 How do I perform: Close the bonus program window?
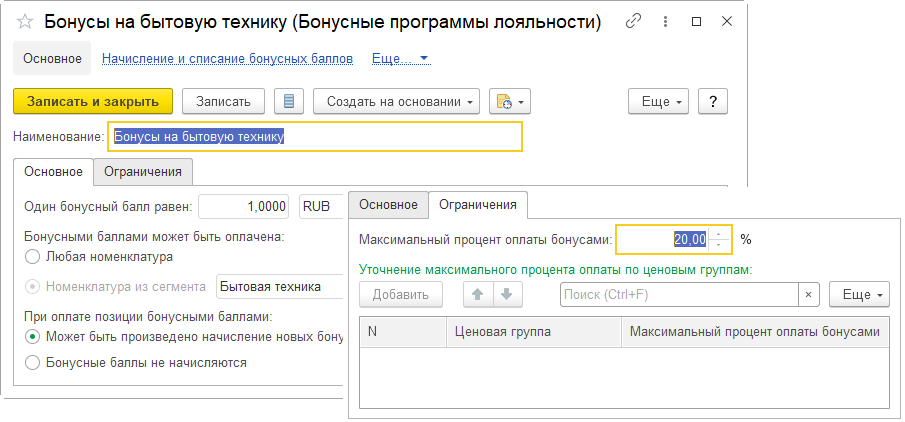727,22
